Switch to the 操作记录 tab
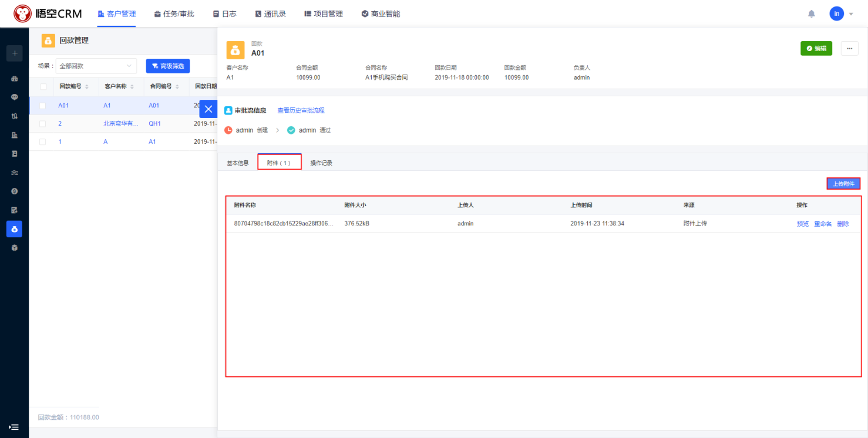This screenshot has height=438, width=868. pyautogui.click(x=321, y=163)
